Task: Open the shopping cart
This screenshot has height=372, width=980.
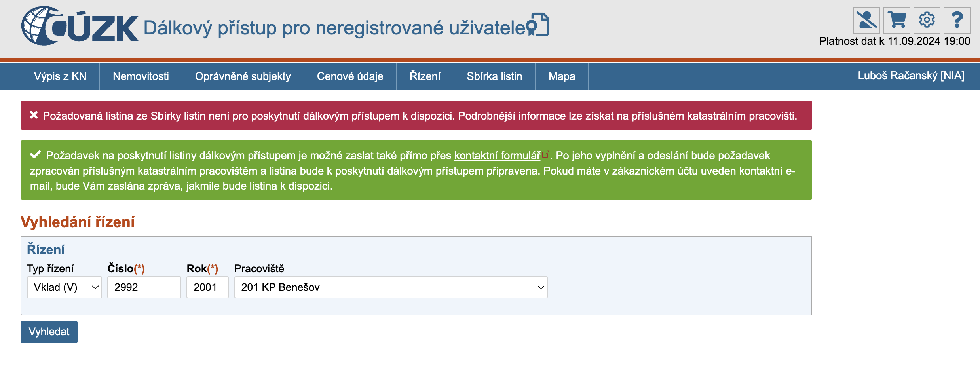Action: pos(896,20)
